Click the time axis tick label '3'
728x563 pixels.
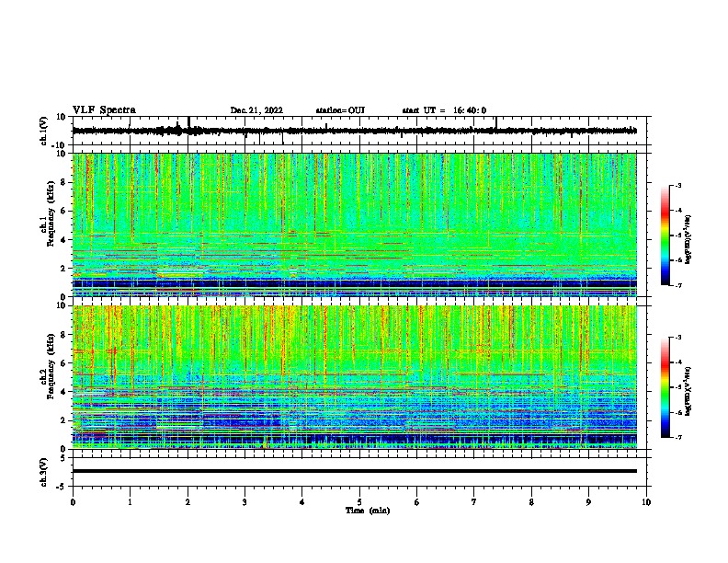click(x=245, y=502)
